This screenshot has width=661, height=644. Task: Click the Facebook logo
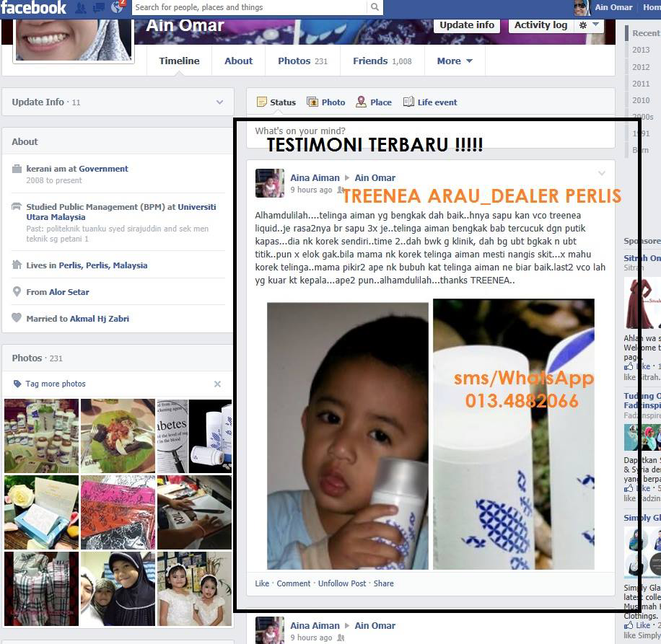click(34, 7)
